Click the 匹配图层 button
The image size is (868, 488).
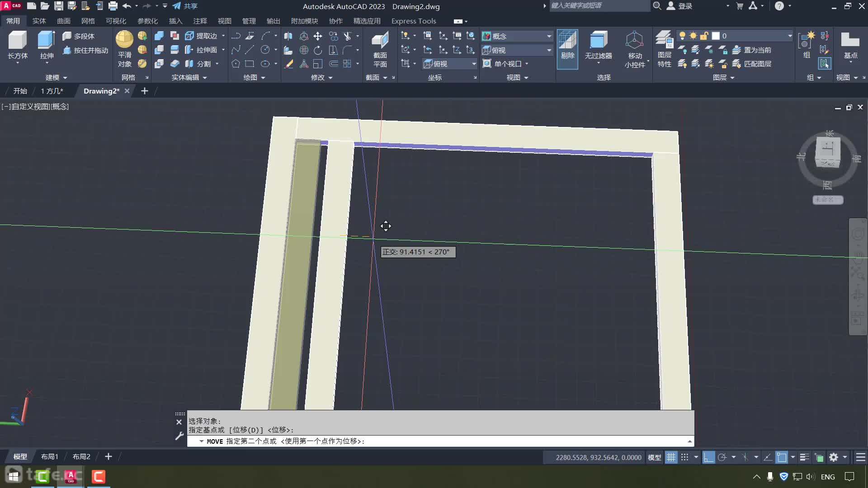point(752,64)
